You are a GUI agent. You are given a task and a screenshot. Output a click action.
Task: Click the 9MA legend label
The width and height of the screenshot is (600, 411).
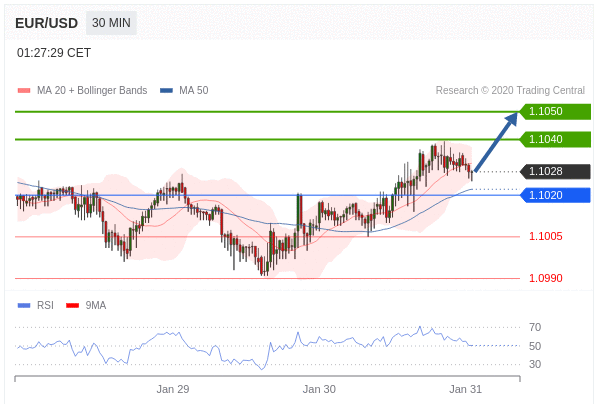click(x=96, y=305)
